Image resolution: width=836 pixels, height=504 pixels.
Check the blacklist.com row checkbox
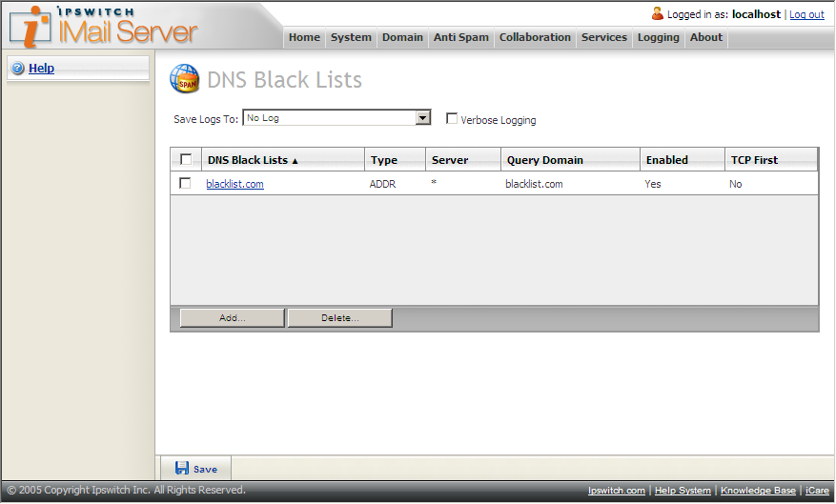[x=185, y=183]
